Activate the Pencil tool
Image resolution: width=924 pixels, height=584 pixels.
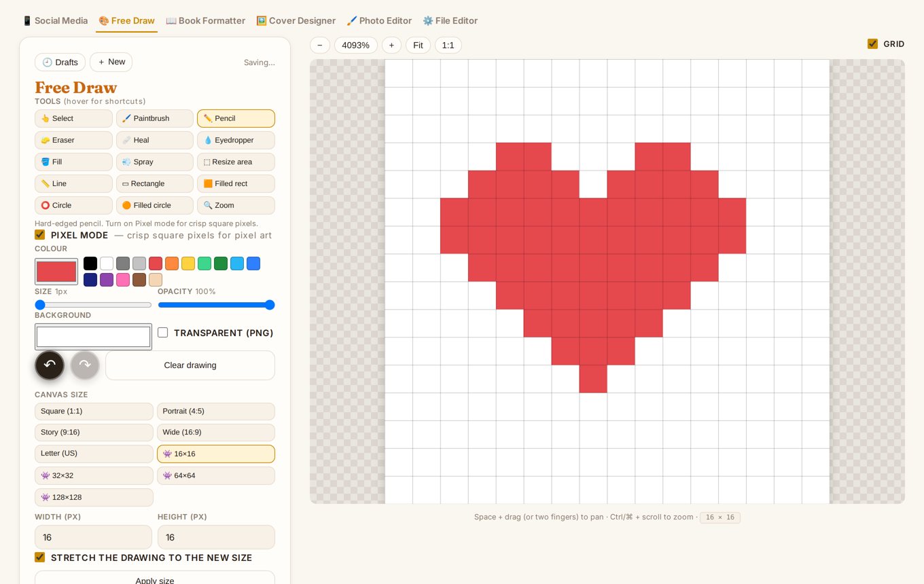[x=236, y=118]
